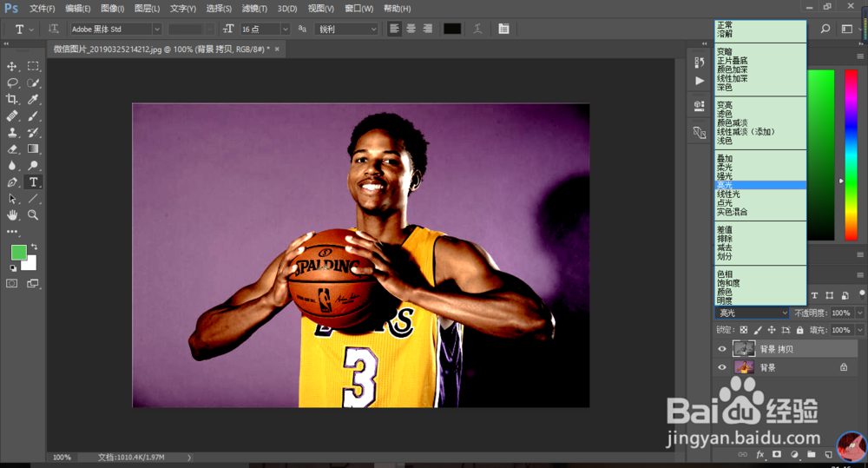Select the Crop tool

pos(13,99)
